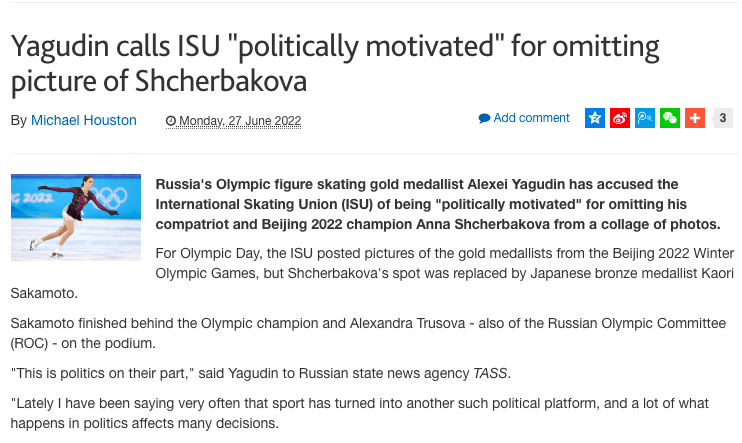Click the "By" byline label
The height and width of the screenshot is (443, 742).
(18, 120)
